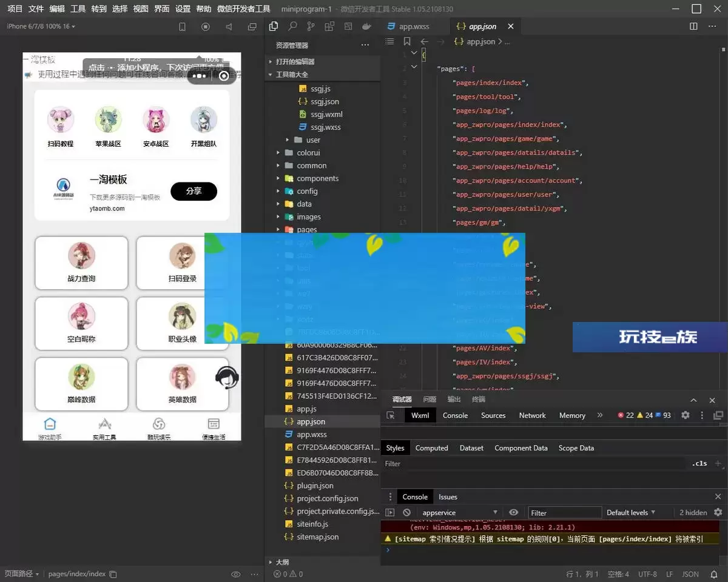Open the iPhone 6/7/8 device dropdown
728x582 pixels.
[40, 27]
